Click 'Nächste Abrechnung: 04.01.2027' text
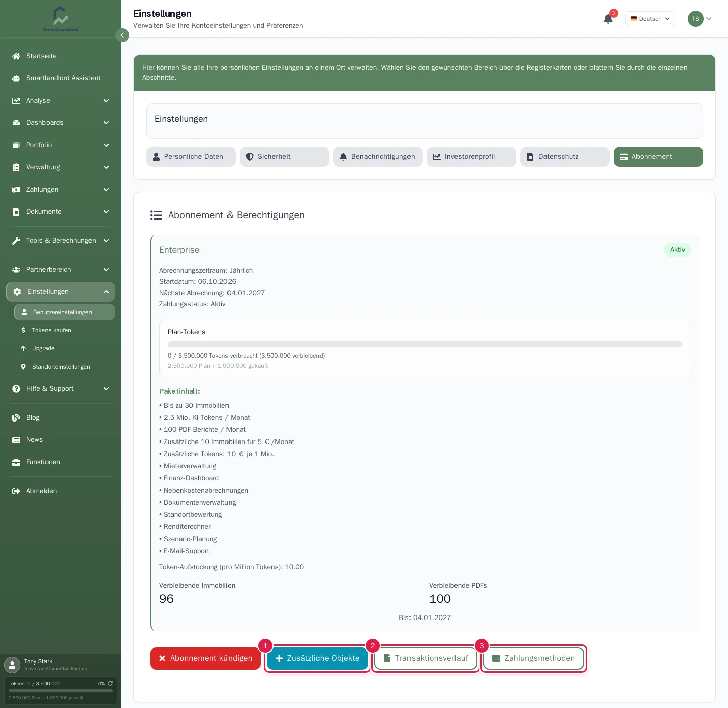The height and width of the screenshot is (708, 728). point(212,293)
